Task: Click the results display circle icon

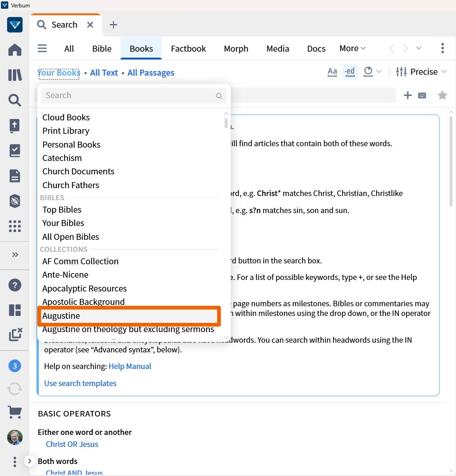Action: 368,72
